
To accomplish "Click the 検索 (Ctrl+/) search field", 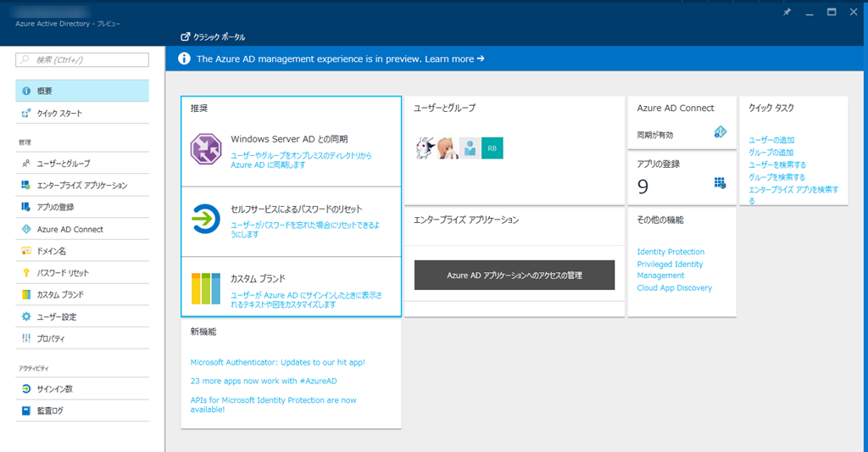I will (82, 60).
